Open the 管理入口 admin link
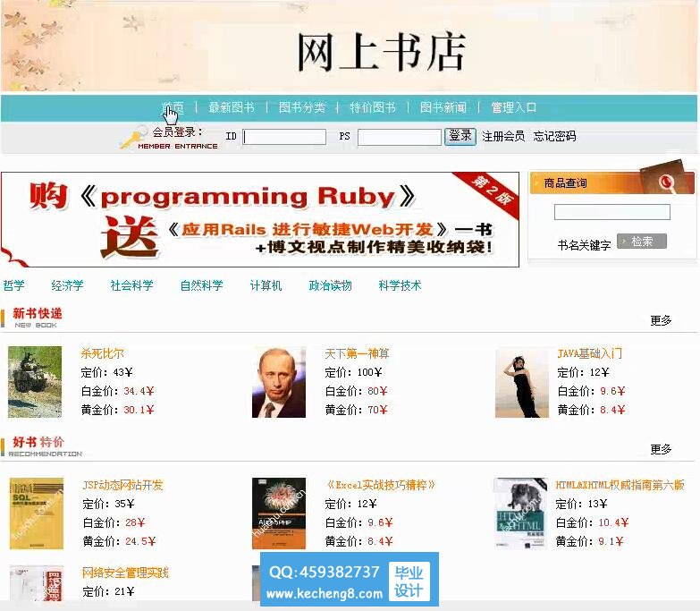This screenshot has width=700, height=611. (514, 107)
